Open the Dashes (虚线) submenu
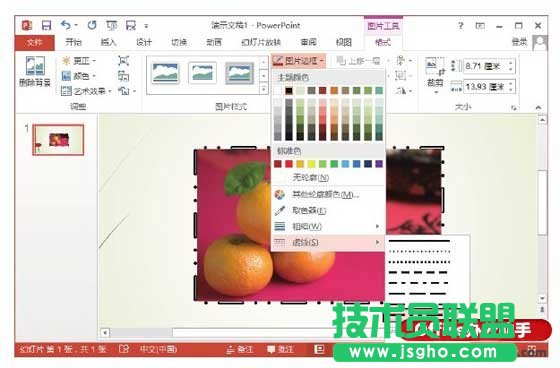 (328, 243)
